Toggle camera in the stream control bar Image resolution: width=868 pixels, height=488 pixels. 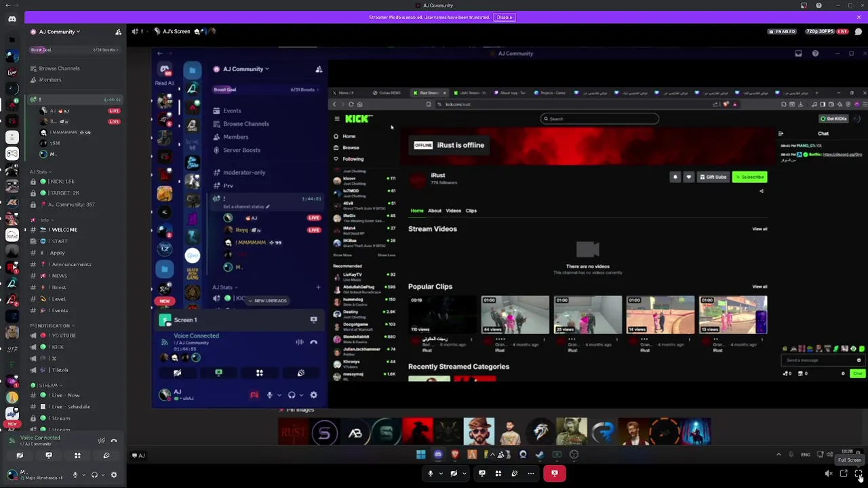point(454,473)
